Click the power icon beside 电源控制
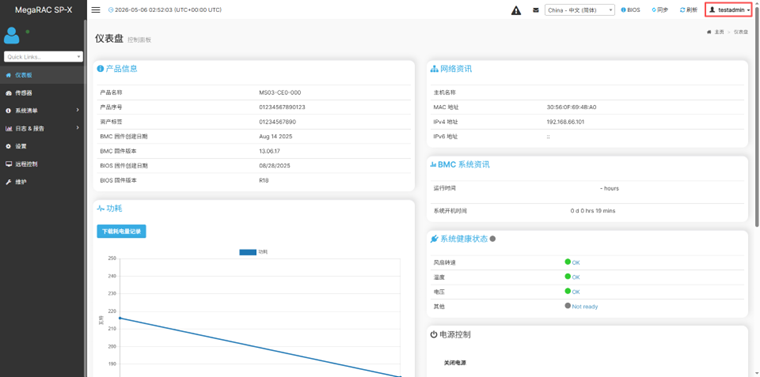Image resolution: width=760 pixels, height=377 pixels. pos(434,334)
